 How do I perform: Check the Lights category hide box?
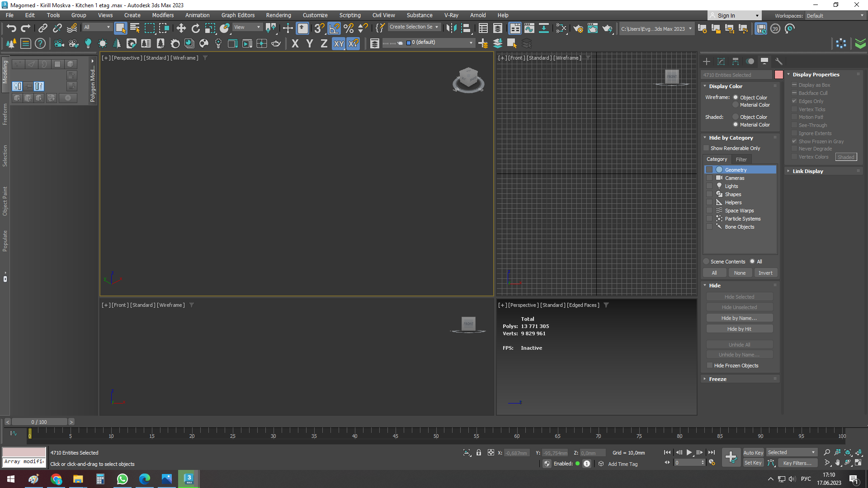tap(709, 186)
